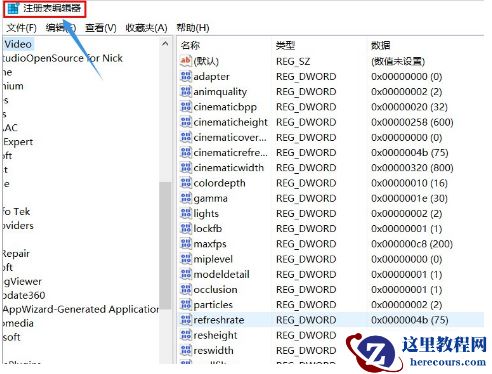Select the Expert tree key

pyautogui.click(x=18, y=142)
